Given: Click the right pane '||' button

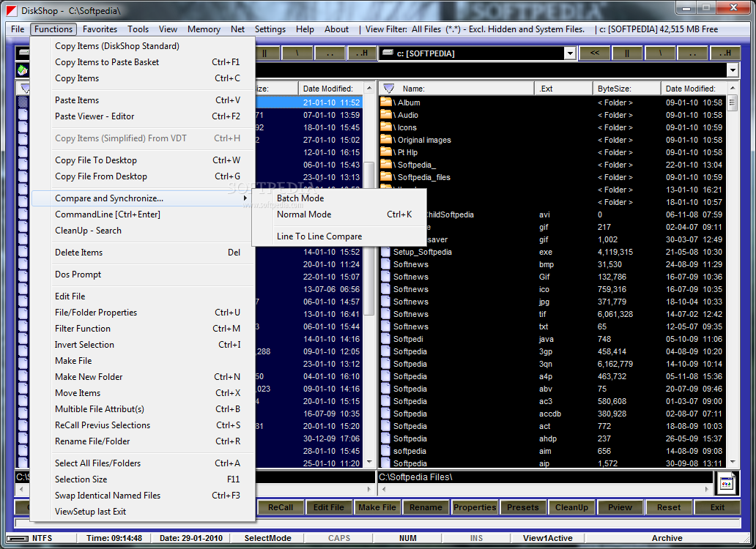Looking at the screenshot, I should [627, 53].
